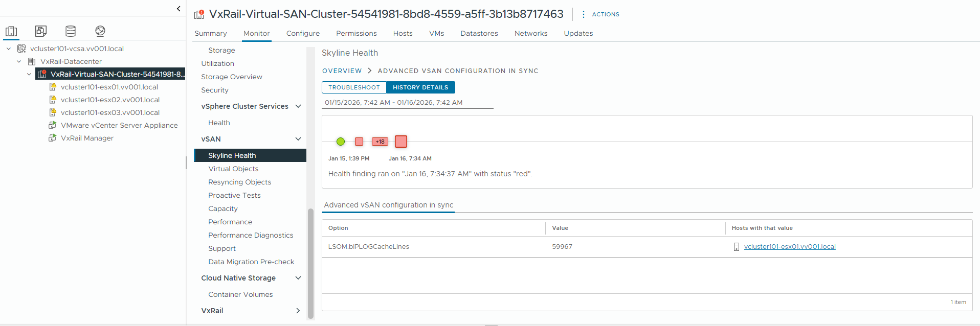Click the host warning icon for vcluster101-esx02
The width and height of the screenshot is (980, 326).
click(52, 100)
